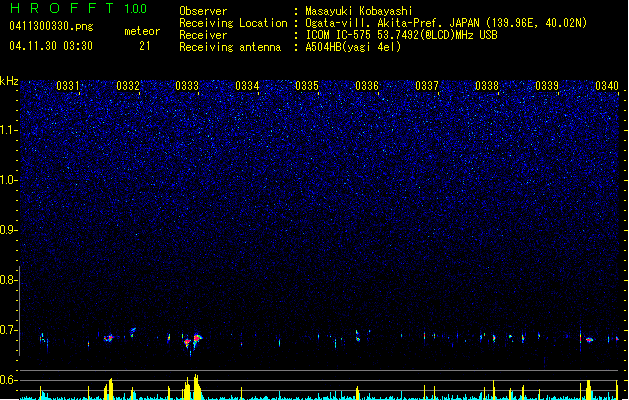Click the Observer label
Screen dimensions: 629x400
click(203, 11)
